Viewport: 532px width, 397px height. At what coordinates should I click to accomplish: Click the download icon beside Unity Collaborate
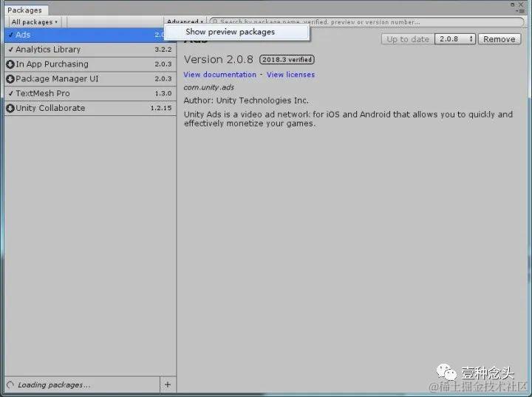(x=10, y=108)
